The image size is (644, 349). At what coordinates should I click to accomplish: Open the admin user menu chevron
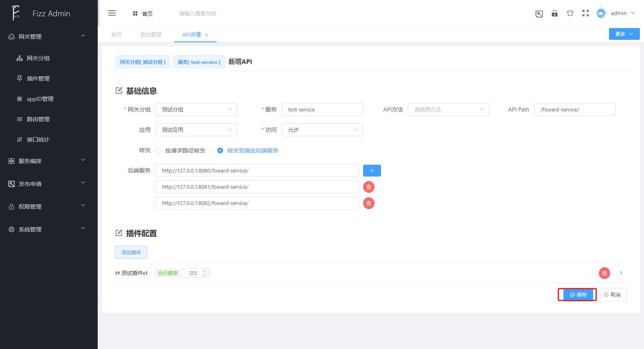(633, 13)
